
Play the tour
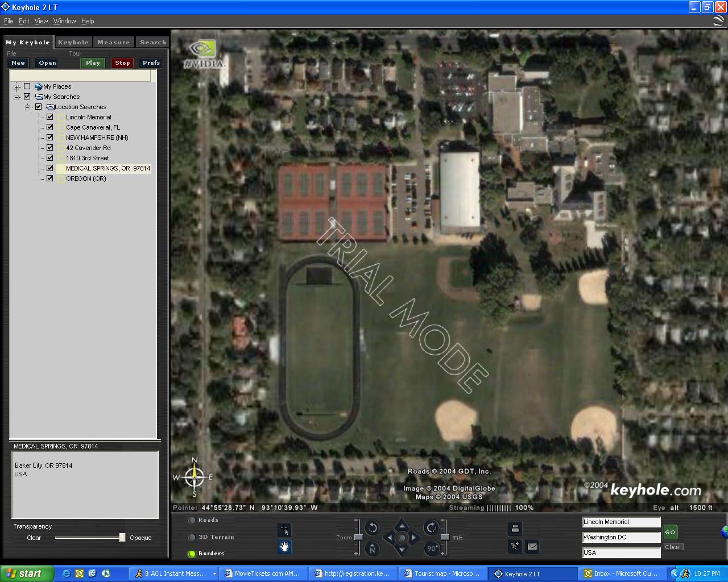point(93,63)
